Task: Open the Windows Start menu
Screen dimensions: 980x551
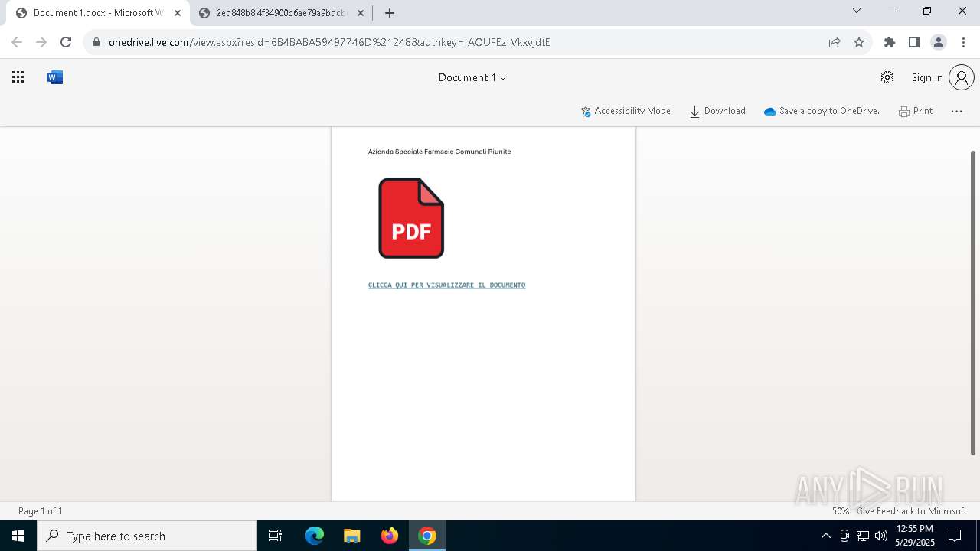Action: pos(18,536)
